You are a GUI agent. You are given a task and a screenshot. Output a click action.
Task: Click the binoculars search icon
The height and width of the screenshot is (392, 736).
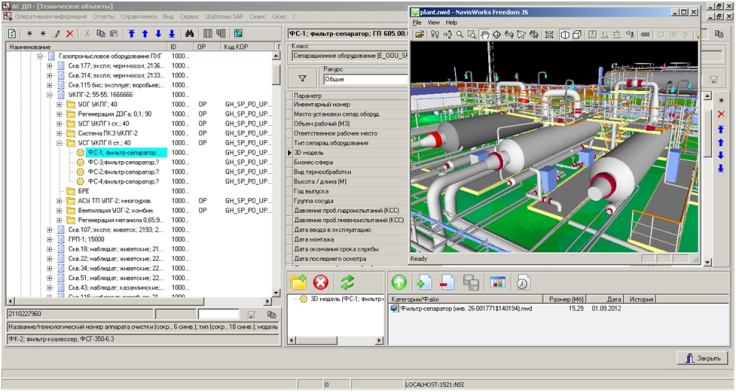point(189,33)
